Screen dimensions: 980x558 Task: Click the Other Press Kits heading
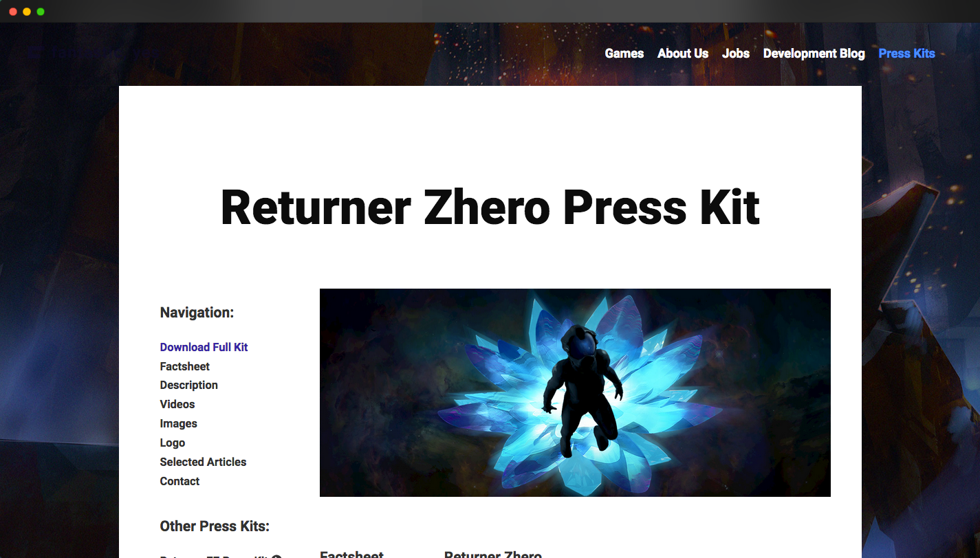coord(215,526)
